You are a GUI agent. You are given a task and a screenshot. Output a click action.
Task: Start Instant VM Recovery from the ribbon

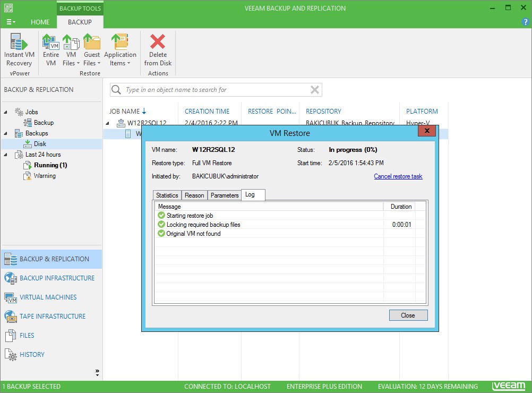[19, 50]
